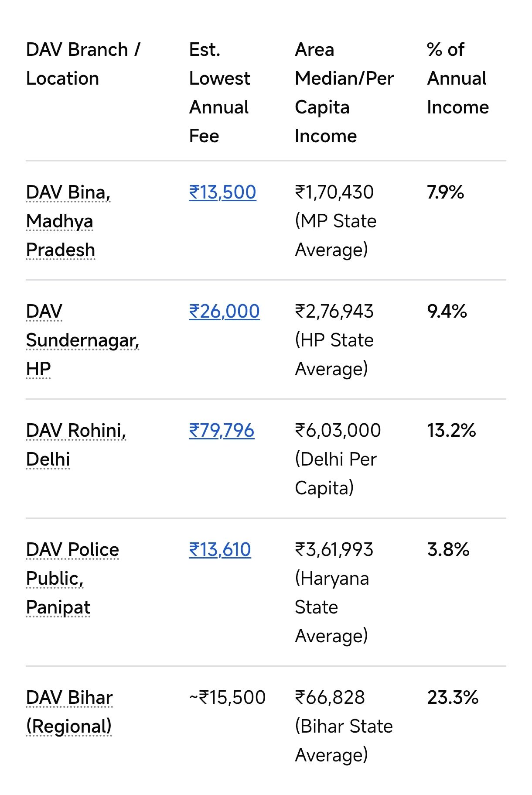Open the ₹26,000 fee link
The width and height of the screenshot is (532, 795).
tap(224, 312)
